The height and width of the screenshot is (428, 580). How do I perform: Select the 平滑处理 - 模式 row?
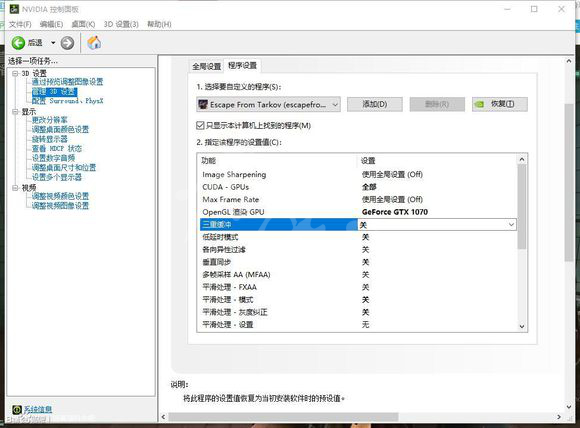[x=358, y=300]
